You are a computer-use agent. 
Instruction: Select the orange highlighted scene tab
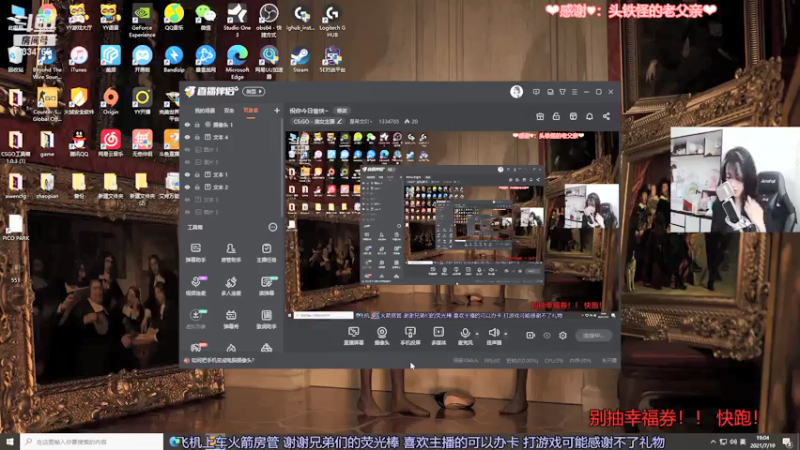click(x=251, y=111)
